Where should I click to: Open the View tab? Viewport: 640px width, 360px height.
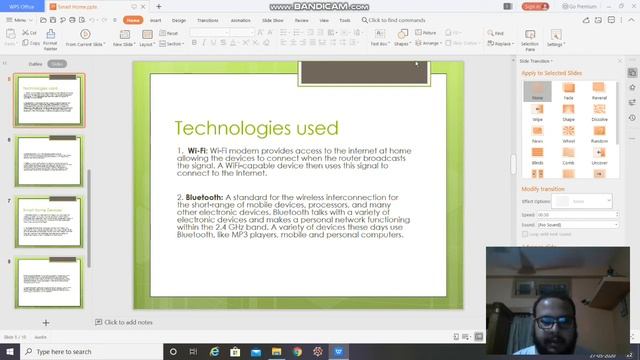[324, 20]
